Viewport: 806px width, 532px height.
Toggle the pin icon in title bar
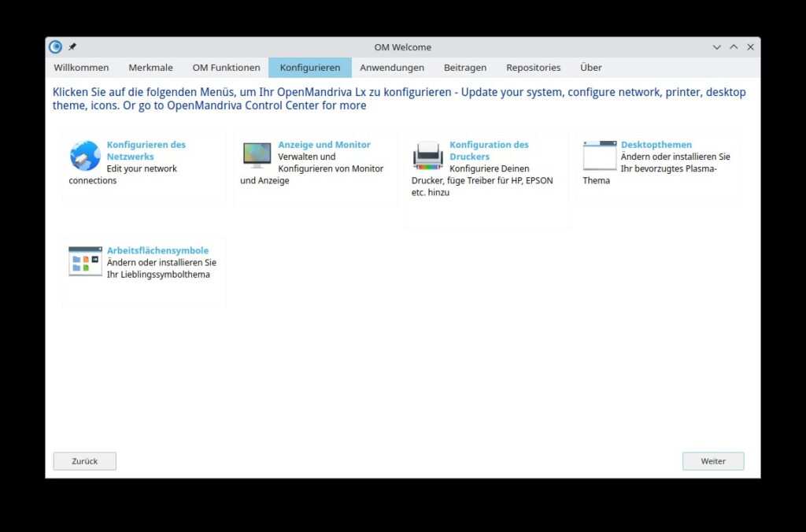pos(72,46)
